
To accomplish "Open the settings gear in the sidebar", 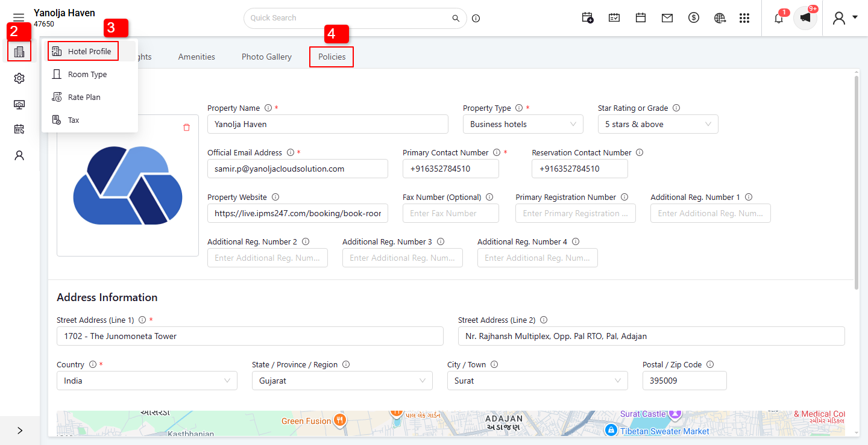I will coord(19,78).
